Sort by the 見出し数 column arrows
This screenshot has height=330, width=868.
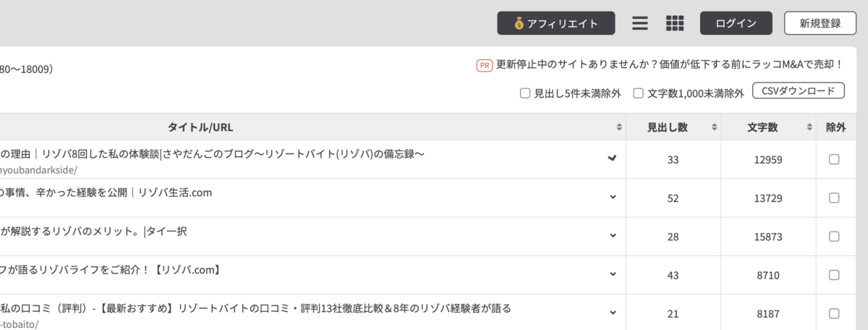715,127
